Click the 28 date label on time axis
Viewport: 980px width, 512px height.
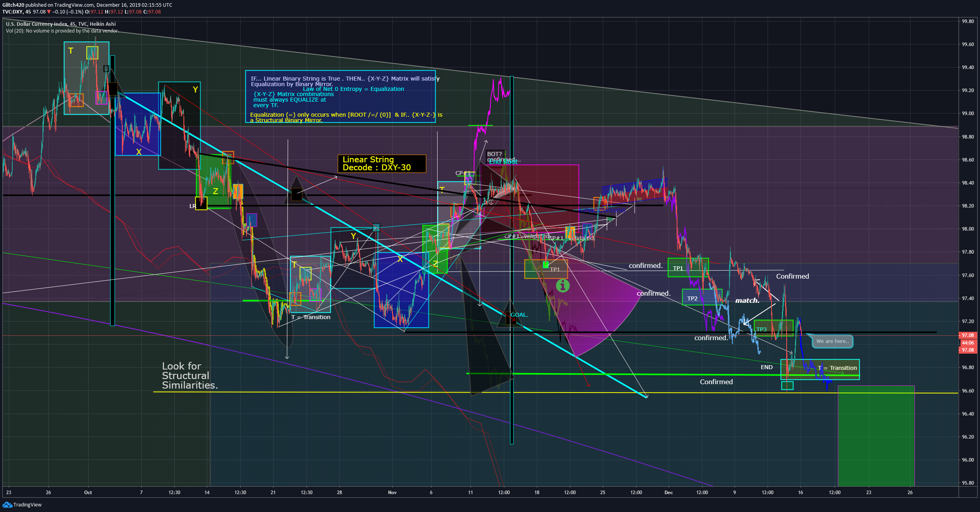[x=340, y=493]
